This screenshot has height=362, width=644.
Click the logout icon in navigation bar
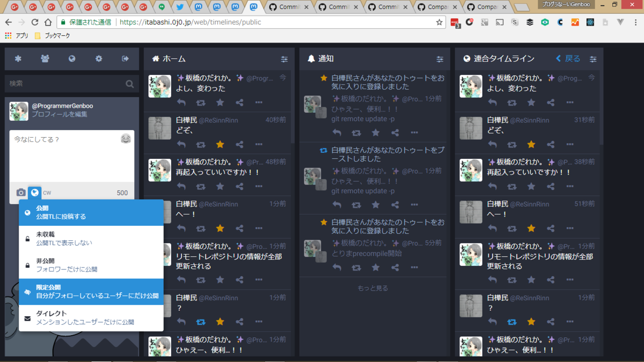[x=125, y=59]
